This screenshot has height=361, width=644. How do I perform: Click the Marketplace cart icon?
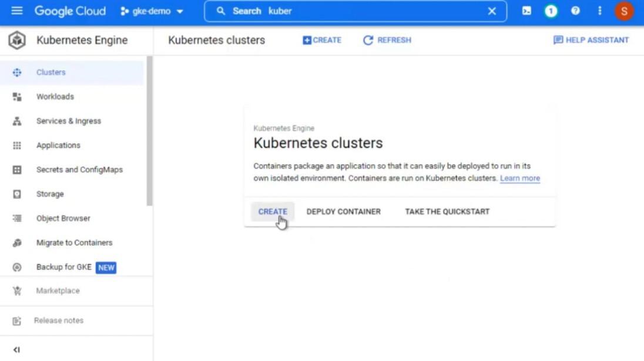point(17,291)
